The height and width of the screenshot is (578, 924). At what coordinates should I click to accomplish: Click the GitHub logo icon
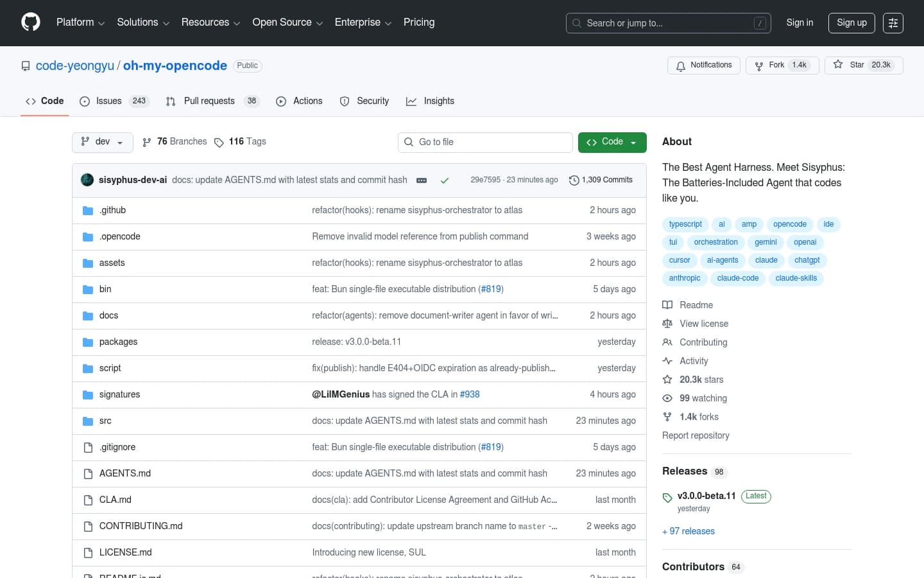pyautogui.click(x=30, y=22)
